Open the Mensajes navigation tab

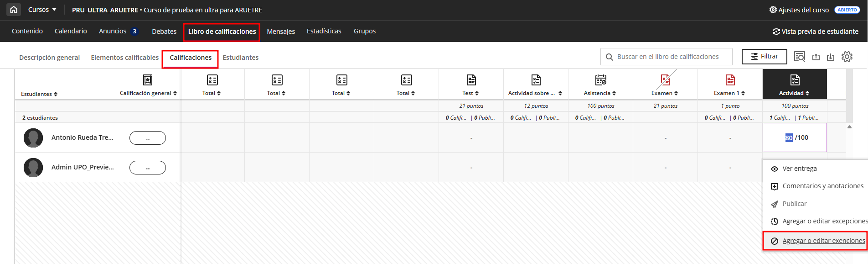(x=281, y=32)
